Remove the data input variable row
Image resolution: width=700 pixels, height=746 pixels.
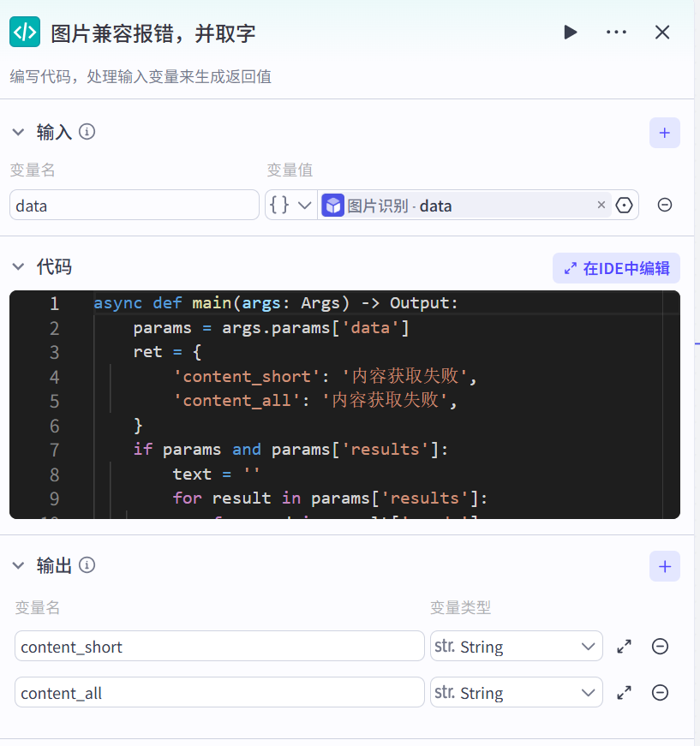pyautogui.click(x=664, y=205)
